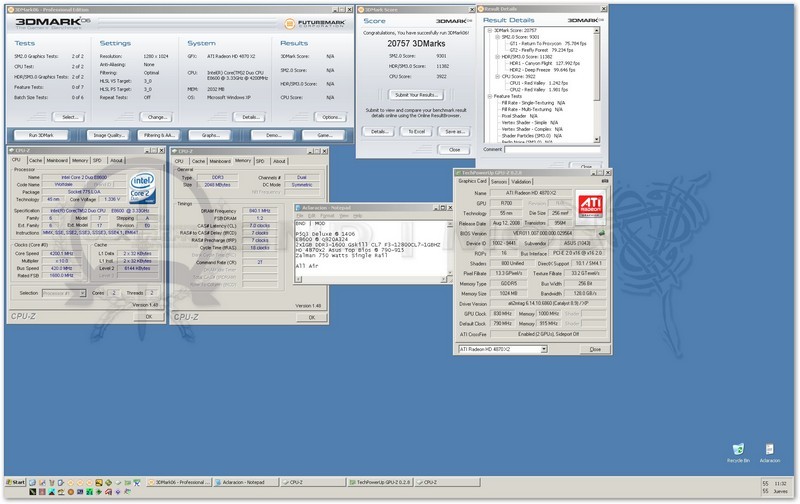Click the 20757 3DMarks score text
This screenshot has height=504, width=800.
point(416,44)
